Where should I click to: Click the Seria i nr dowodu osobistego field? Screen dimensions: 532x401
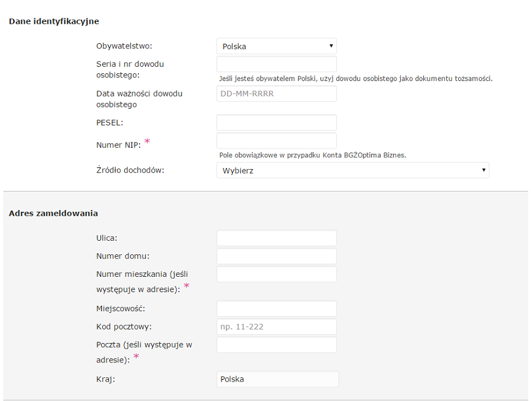coord(277,64)
